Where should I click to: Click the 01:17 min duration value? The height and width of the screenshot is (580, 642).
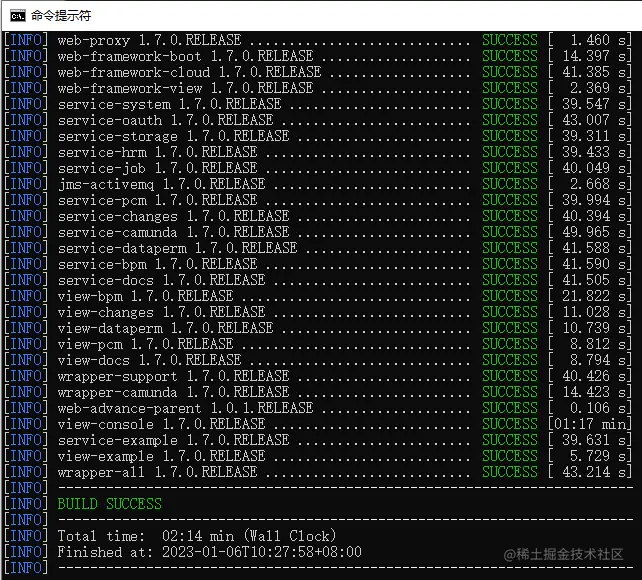point(590,424)
